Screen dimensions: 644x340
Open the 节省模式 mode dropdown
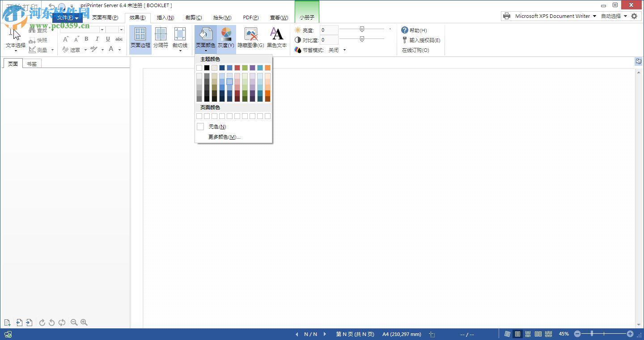pos(344,50)
